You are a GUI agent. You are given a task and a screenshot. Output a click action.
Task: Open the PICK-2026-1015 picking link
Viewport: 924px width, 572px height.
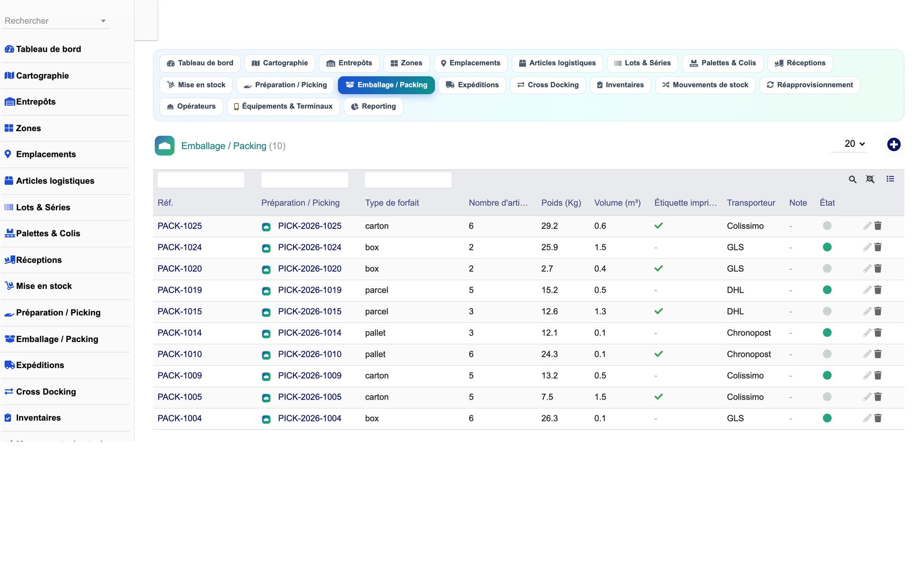tap(310, 311)
